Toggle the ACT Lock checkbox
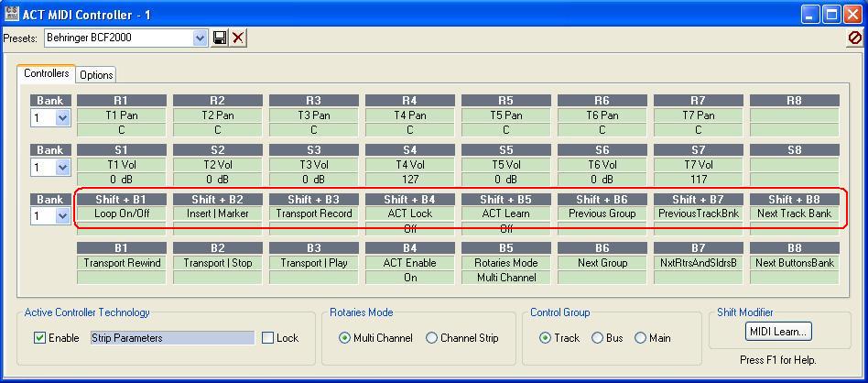Screen dimensions: 868x383 click(x=268, y=337)
